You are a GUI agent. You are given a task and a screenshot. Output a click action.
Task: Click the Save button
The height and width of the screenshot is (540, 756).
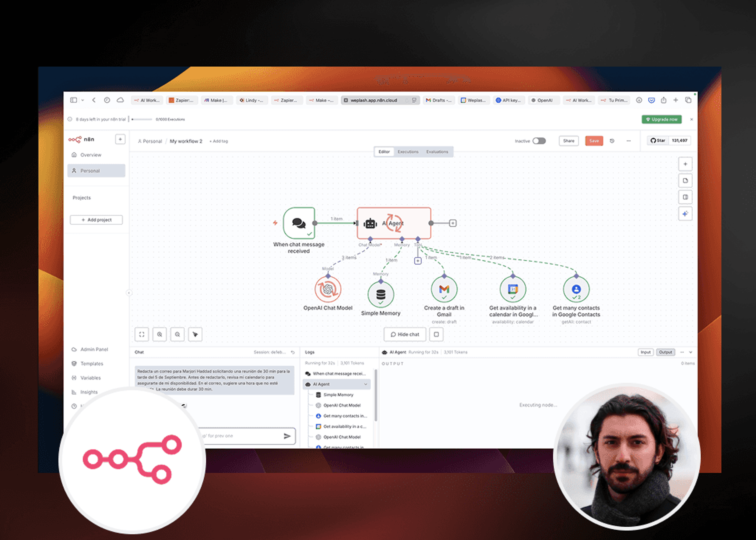coord(594,141)
